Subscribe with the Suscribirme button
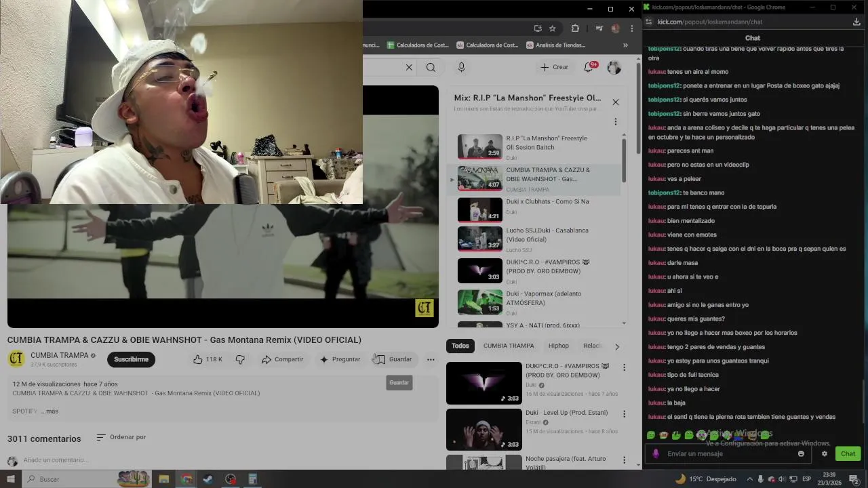 click(x=131, y=359)
